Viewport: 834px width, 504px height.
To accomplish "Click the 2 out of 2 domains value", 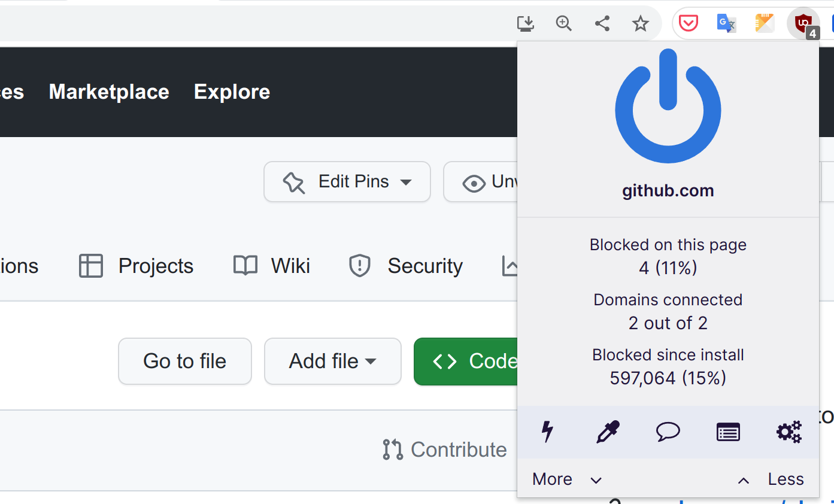I will (x=668, y=323).
